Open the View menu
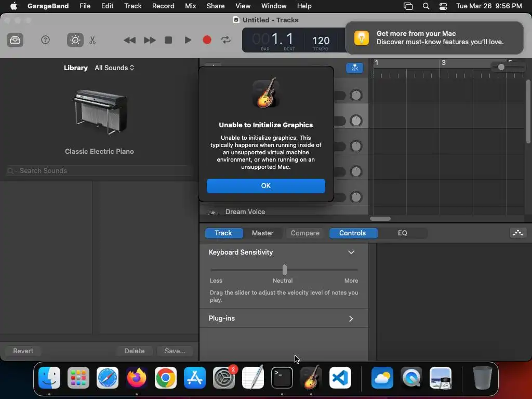This screenshot has height=399, width=532. [x=243, y=6]
